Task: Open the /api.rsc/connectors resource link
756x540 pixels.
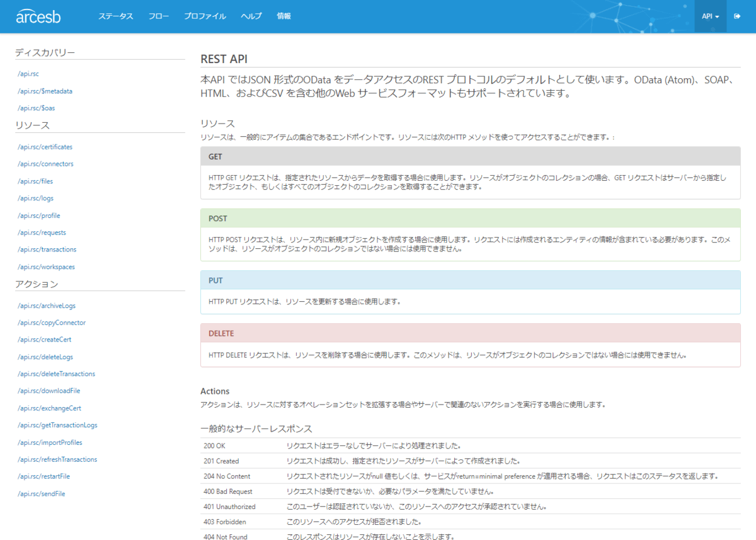Action: (x=46, y=164)
